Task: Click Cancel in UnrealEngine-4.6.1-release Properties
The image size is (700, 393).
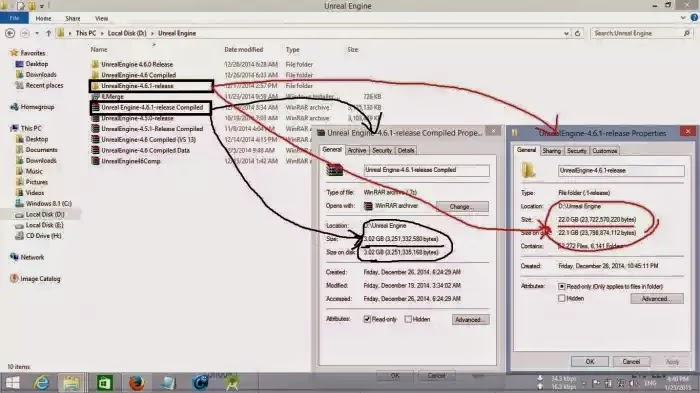Action: point(631,361)
